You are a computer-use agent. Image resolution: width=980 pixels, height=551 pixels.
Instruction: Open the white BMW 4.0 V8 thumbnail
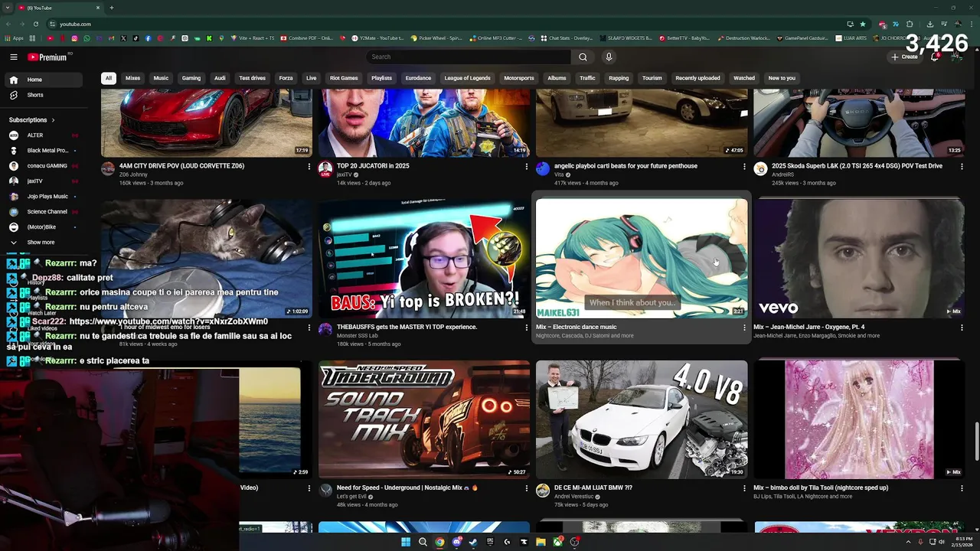coord(642,419)
